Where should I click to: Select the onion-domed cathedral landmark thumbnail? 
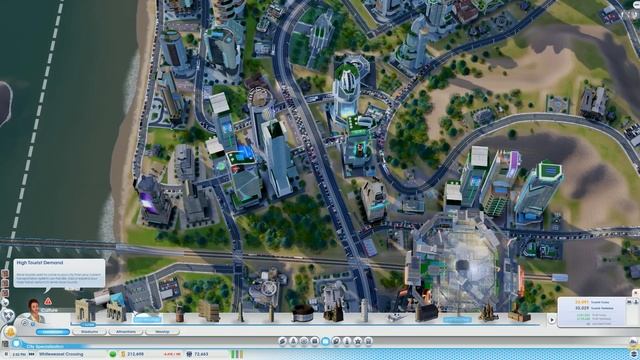point(488,312)
